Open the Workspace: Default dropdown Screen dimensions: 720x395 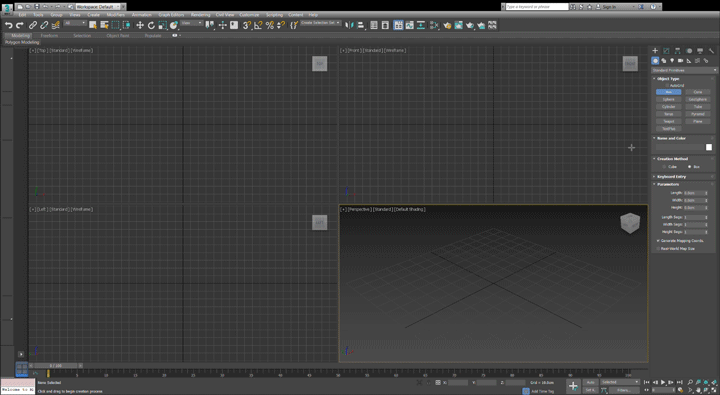tap(97, 6)
